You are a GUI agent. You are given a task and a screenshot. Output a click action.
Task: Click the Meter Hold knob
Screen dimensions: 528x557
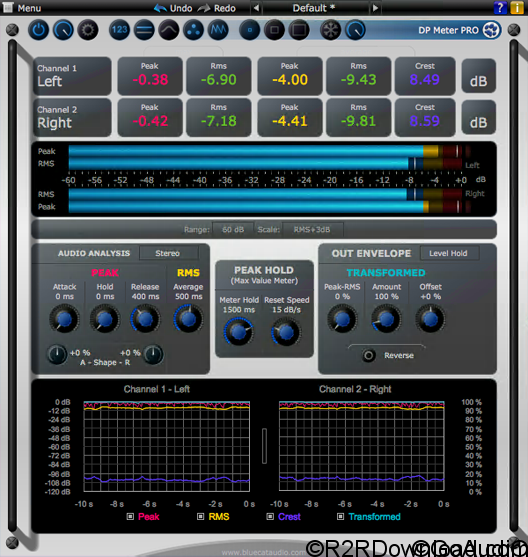point(238,332)
